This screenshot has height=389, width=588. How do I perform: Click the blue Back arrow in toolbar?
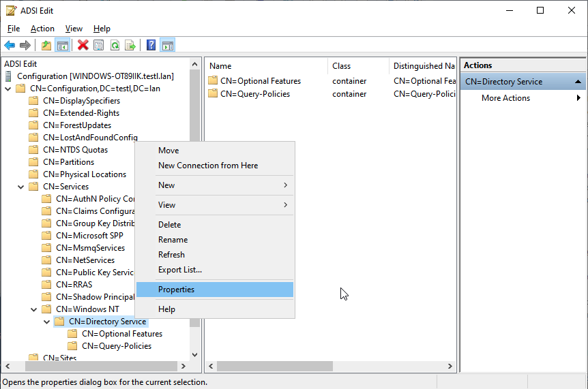[x=10, y=46]
